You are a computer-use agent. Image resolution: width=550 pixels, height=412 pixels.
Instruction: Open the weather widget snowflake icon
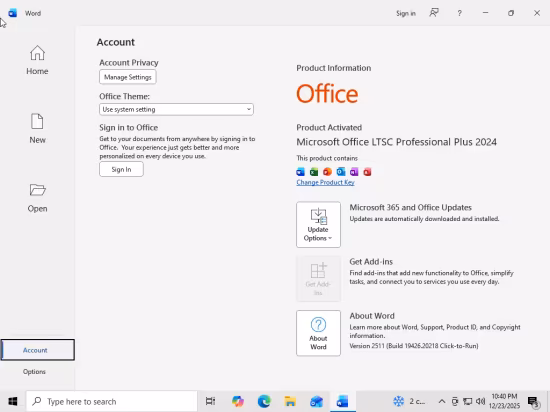(398, 401)
